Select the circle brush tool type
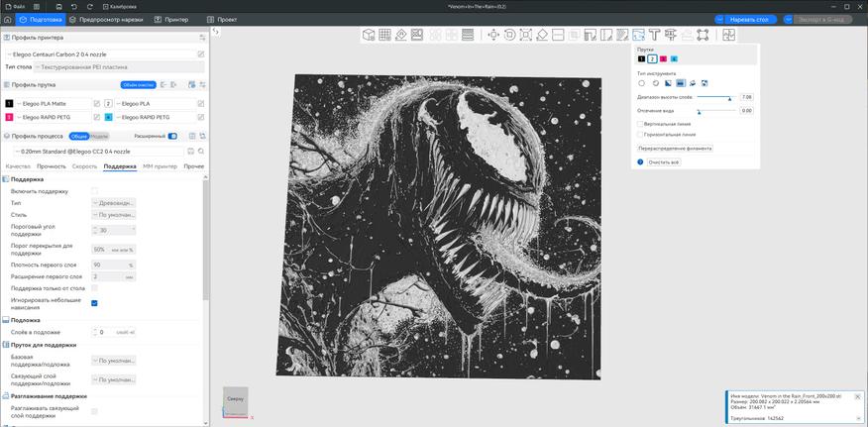868x427 pixels. coord(642,83)
